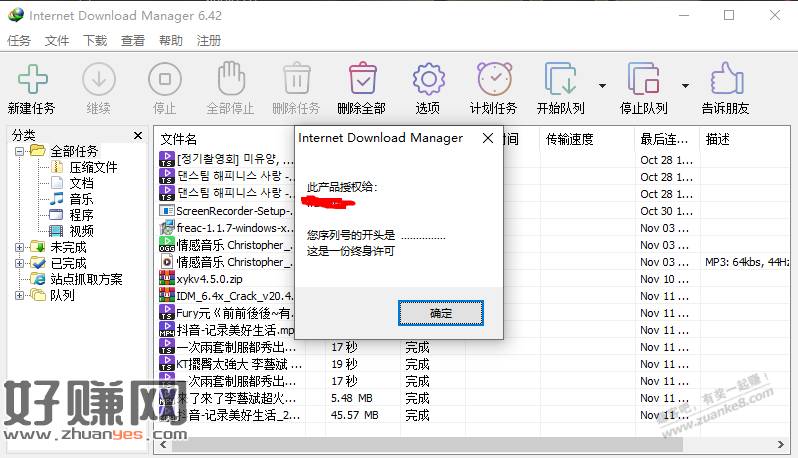Open the 计划任务 scheduler clock icon
Screen dimensions: 798x458
tap(493, 79)
